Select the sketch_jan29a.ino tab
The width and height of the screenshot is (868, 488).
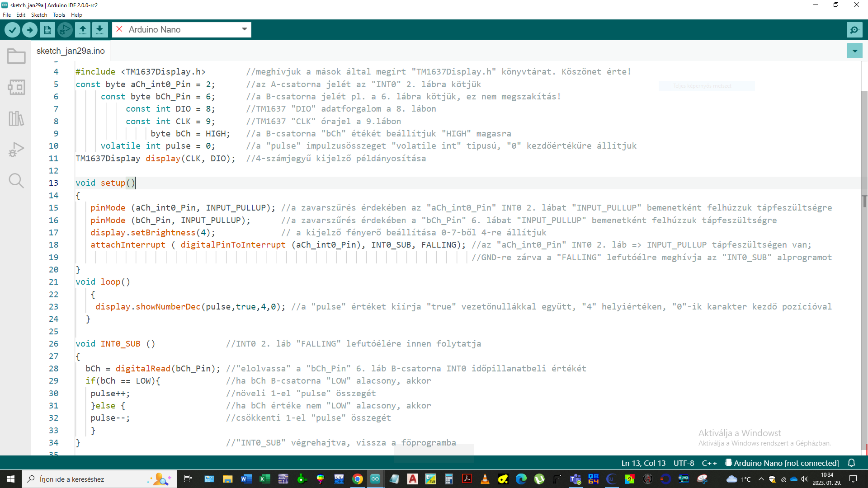(x=71, y=51)
